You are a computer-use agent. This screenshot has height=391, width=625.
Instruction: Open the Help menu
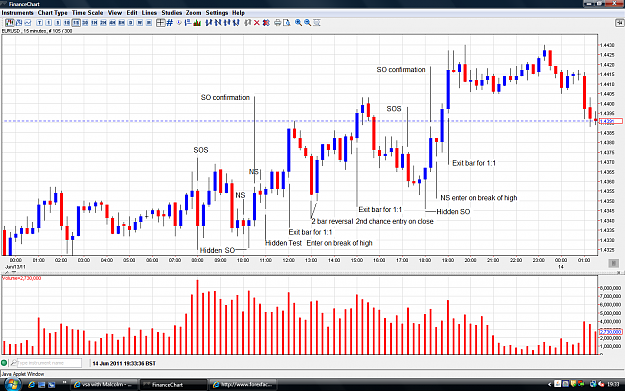[x=238, y=13]
